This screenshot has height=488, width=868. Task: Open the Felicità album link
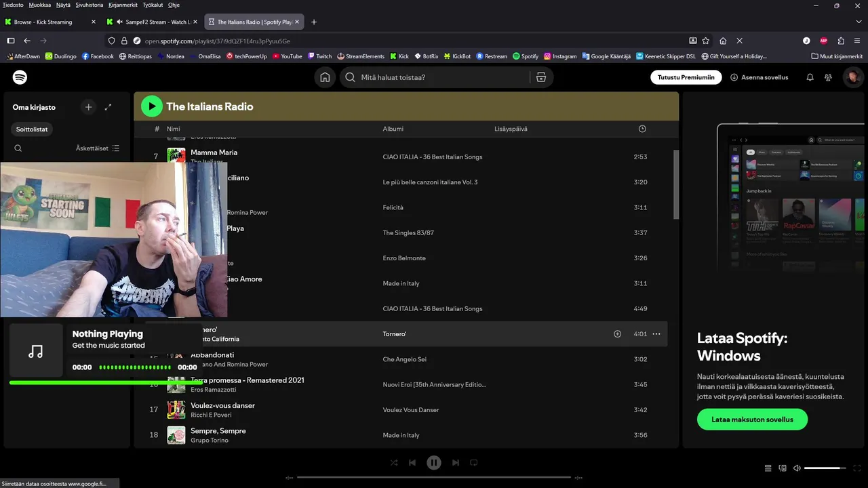coord(393,207)
